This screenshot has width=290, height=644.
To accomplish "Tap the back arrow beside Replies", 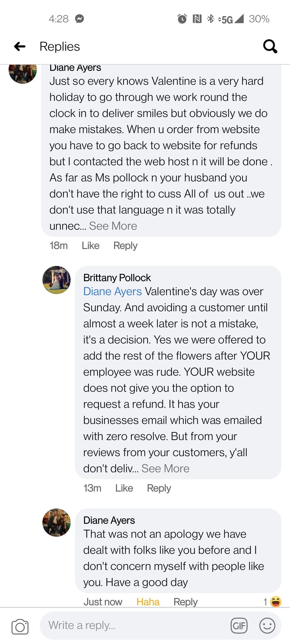I will pos(20,46).
